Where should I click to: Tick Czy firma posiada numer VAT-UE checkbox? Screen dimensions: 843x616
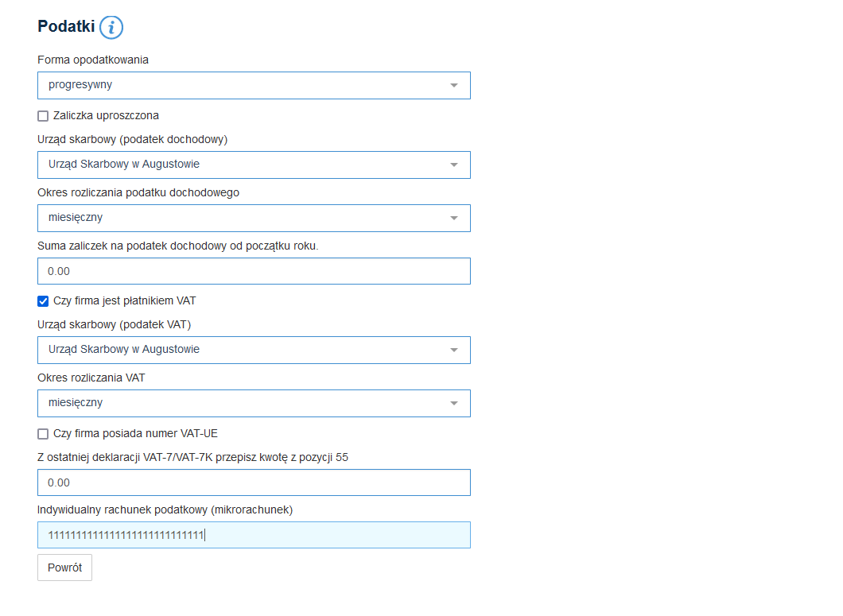pos(43,434)
